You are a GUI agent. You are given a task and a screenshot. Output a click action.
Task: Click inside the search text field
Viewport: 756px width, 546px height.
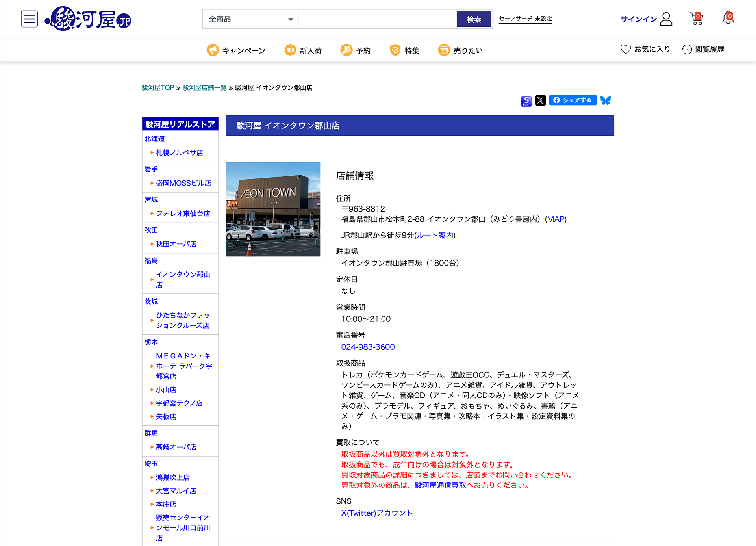click(377, 19)
